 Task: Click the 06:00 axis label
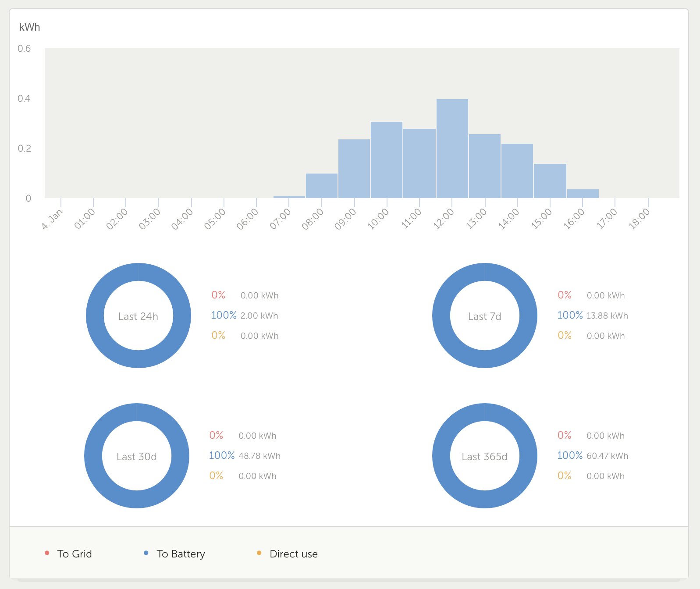247,219
